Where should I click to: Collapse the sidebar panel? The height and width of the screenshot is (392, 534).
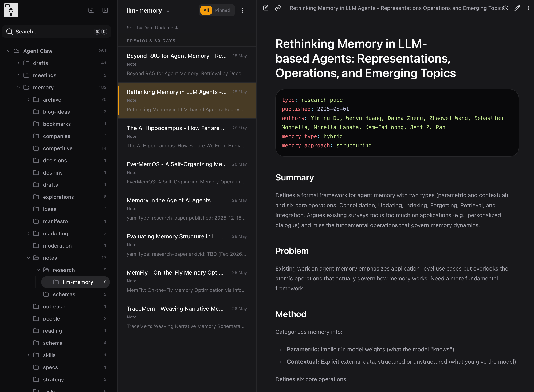105,10
